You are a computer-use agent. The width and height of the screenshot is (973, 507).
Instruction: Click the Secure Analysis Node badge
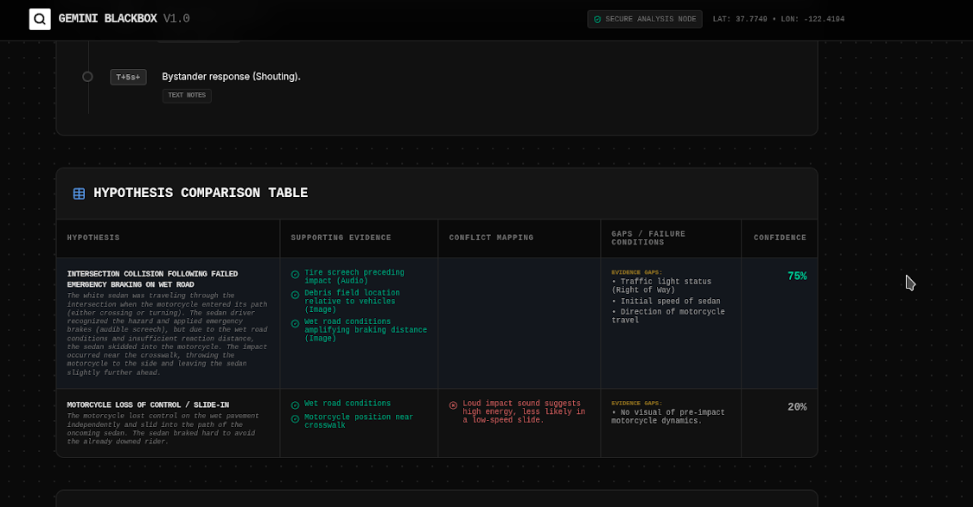coord(645,19)
